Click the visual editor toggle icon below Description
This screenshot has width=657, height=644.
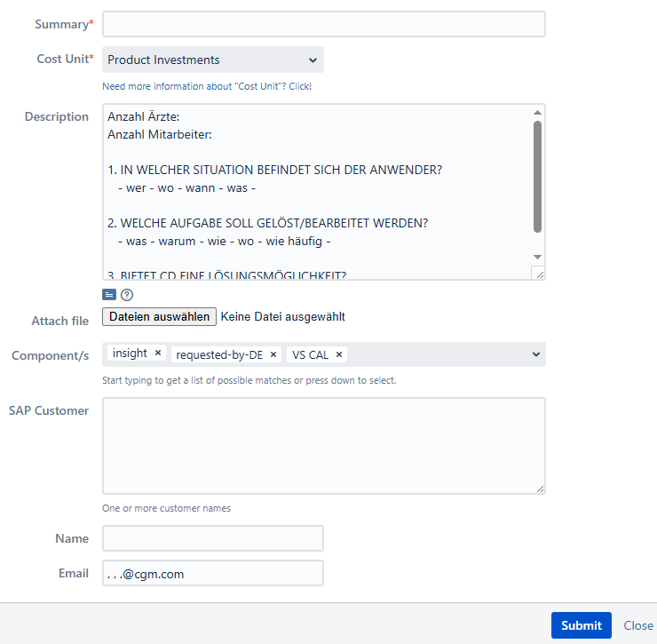point(109,295)
